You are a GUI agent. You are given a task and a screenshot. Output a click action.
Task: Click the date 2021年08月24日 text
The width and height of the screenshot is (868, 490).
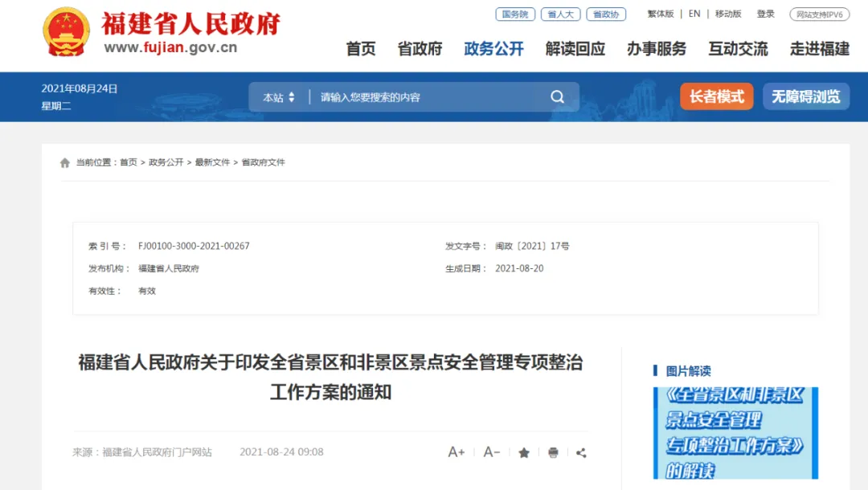(79, 88)
